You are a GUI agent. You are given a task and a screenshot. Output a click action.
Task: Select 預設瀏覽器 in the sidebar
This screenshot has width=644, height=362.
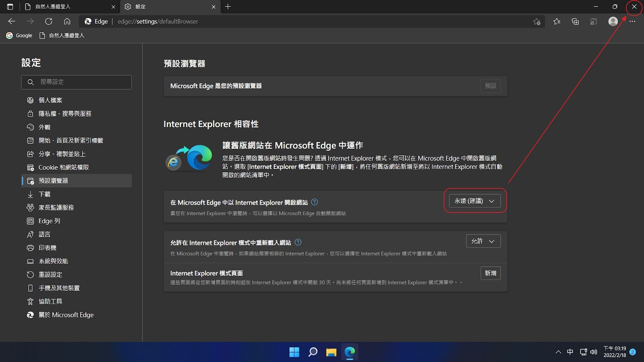click(x=76, y=181)
